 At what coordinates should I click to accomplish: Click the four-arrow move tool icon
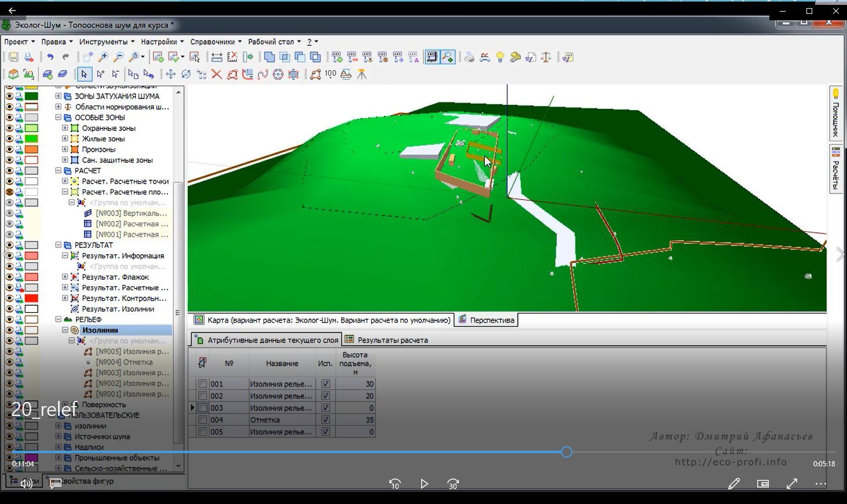coord(170,74)
